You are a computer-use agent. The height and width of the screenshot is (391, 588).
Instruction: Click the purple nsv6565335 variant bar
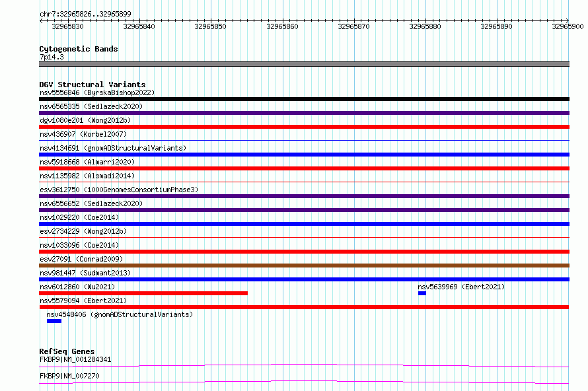304,113
